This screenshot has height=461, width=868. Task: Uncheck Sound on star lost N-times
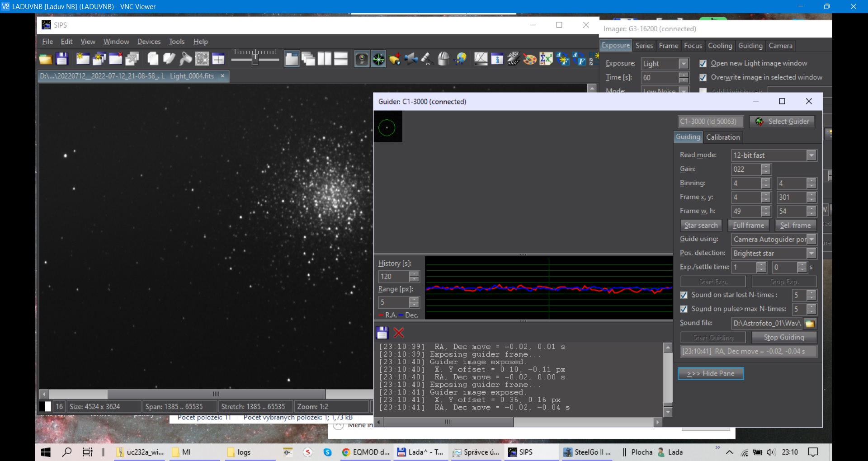(x=684, y=295)
